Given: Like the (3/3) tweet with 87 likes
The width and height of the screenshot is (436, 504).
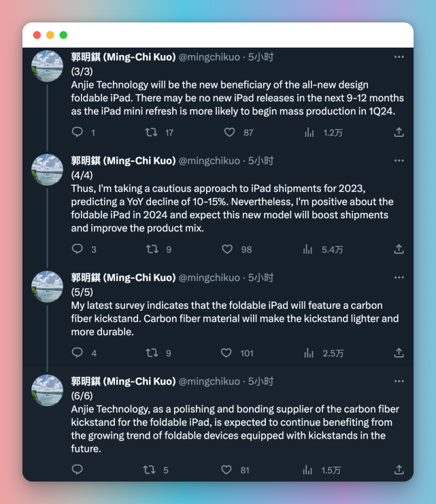Looking at the screenshot, I should (229, 133).
